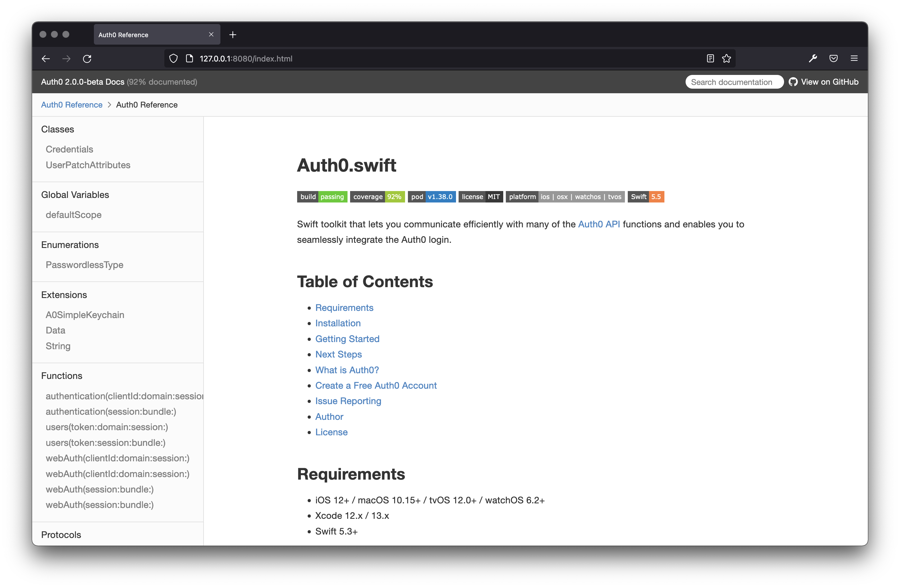Image resolution: width=900 pixels, height=588 pixels.
Task: Open developer tools wrench icon
Action: (813, 59)
